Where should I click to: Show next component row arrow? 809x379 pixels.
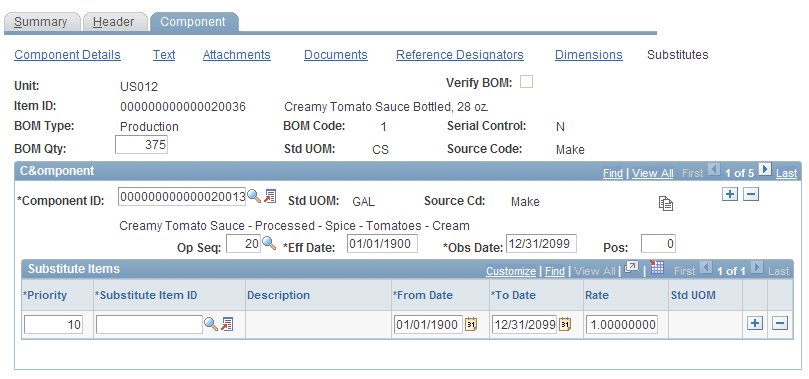click(x=766, y=169)
